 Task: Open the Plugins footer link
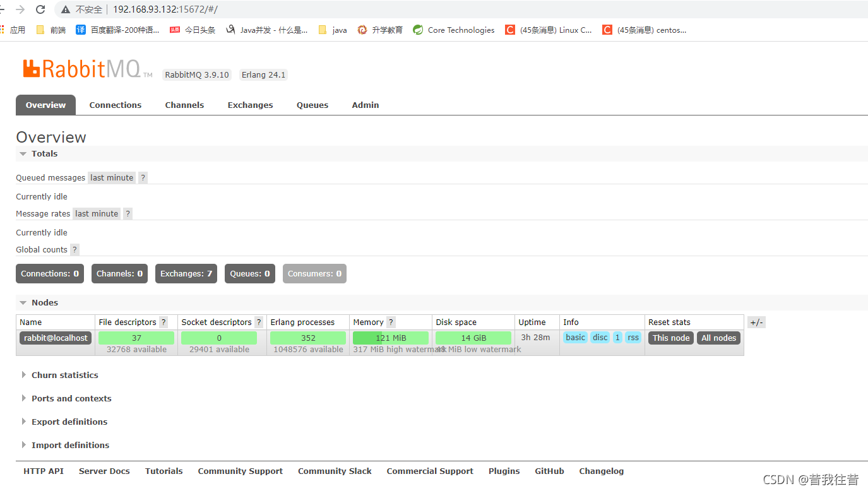pos(504,471)
